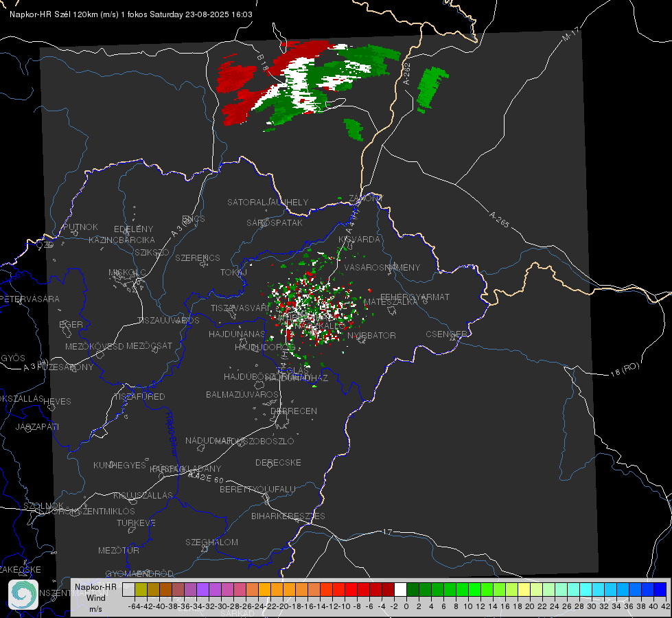The height and width of the screenshot is (618, 672).
Task: Click the KUNHEGYES label
Action: [x=119, y=466]
